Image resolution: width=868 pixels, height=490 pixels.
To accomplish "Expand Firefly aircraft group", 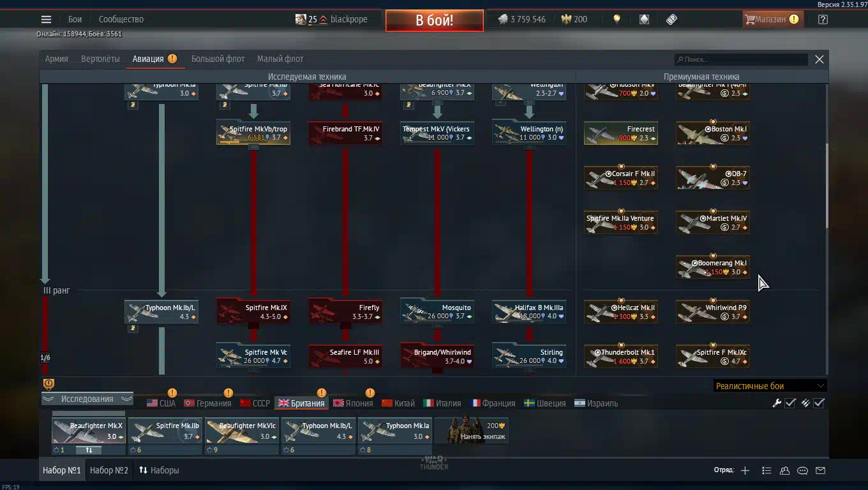I will 345,312.
